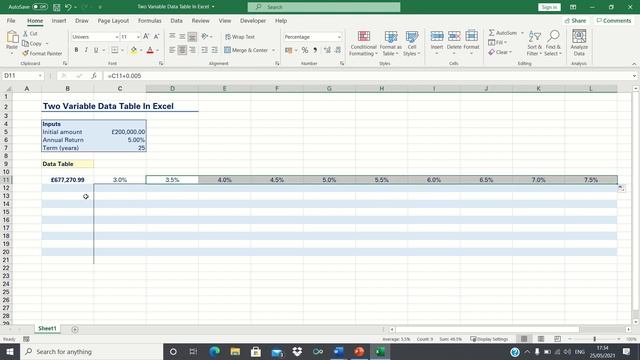Toggle Align Right
The width and height of the screenshot is (640, 360).
(x=192, y=50)
